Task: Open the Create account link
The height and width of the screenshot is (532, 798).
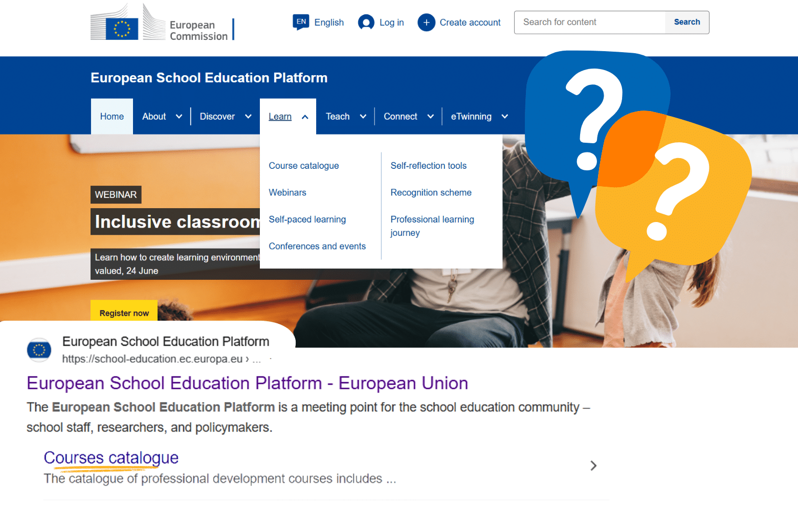Action: [470, 23]
